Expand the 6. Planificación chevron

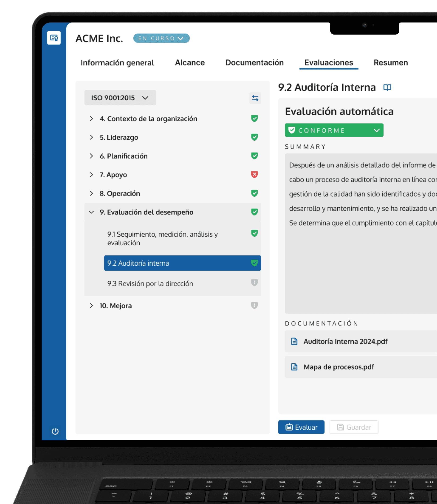(x=92, y=156)
